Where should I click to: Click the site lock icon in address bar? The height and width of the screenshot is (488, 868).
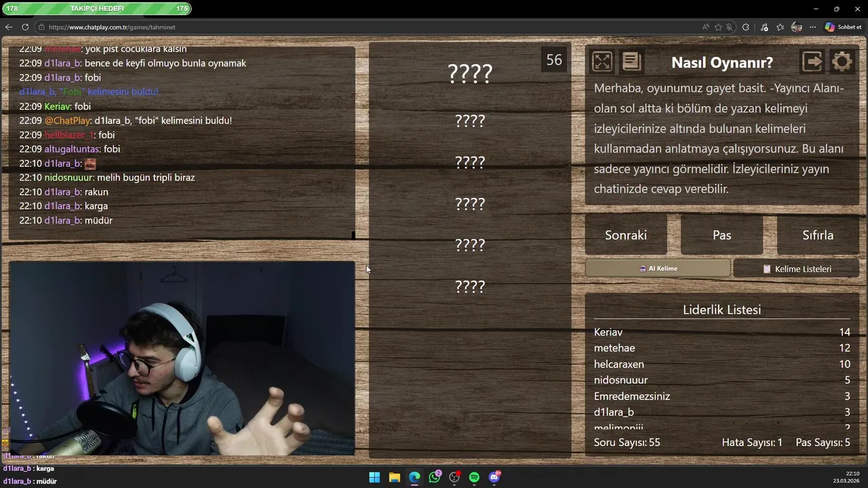pyautogui.click(x=41, y=27)
